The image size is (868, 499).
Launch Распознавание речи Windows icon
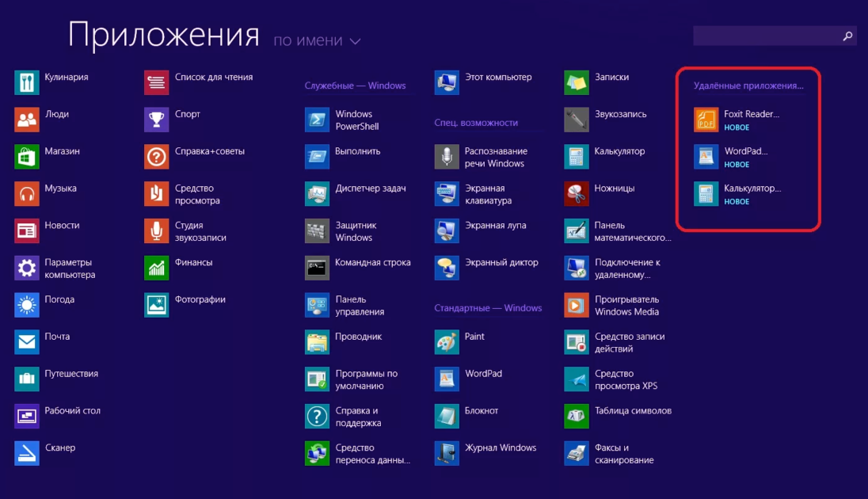[x=447, y=157]
